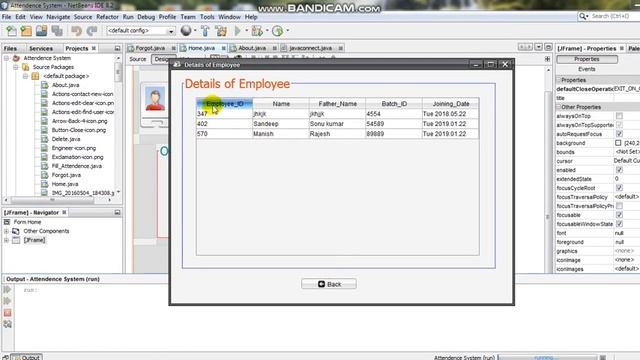Click the Joining_Date column header
Image resolution: width=640 pixels, height=360 pixels.
[x=451, y=104]
